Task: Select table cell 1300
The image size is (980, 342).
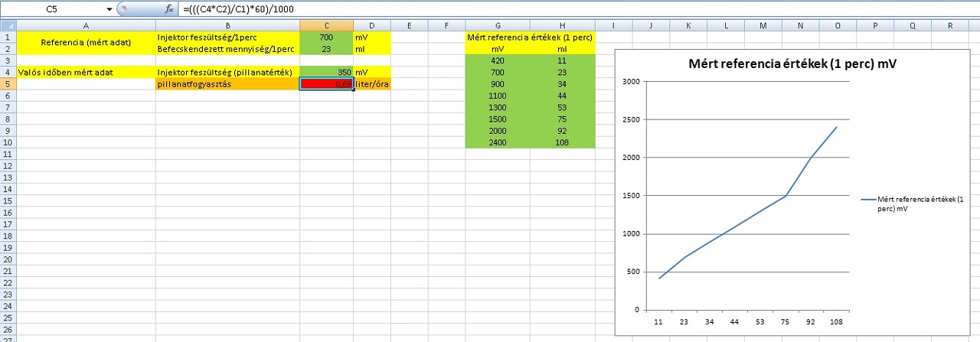Action: coord(498,107)
